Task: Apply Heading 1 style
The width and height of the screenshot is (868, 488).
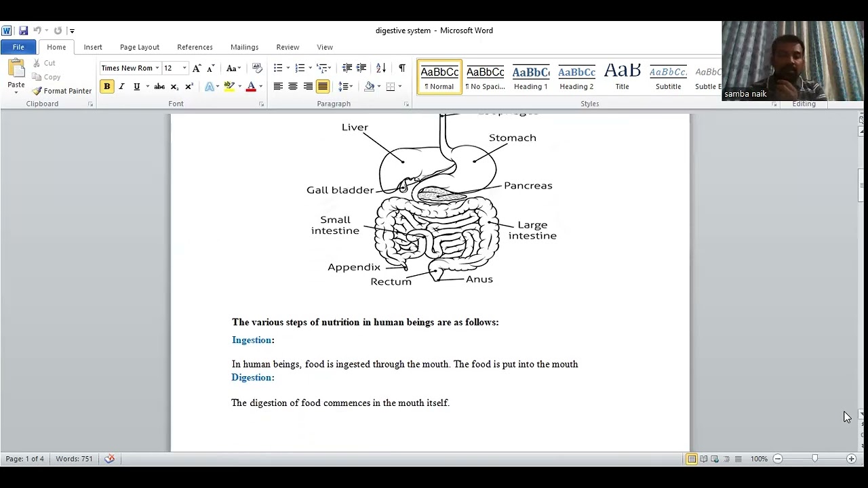Action: (x=530, y=77)
